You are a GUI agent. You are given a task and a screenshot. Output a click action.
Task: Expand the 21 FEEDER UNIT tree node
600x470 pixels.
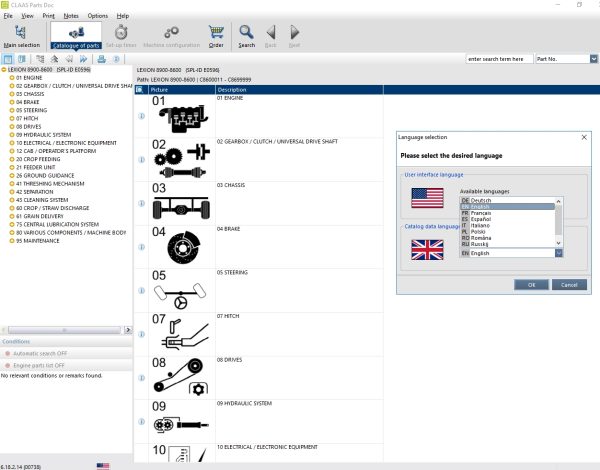click(x=12, y=167)
